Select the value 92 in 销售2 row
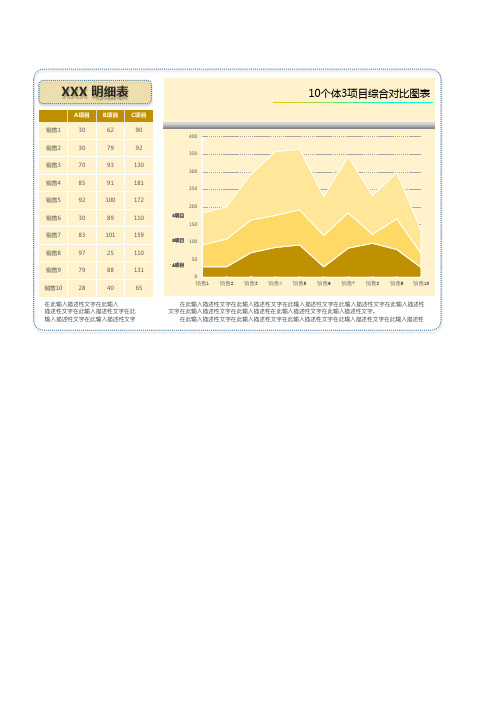496x702 pixels. pos(139,148)
